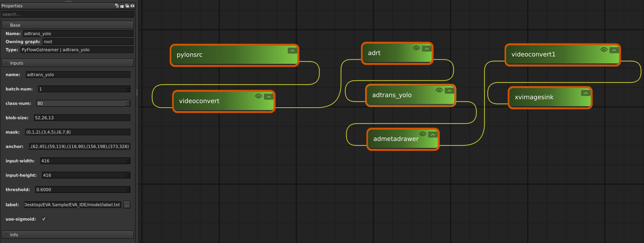Image resolution: width=644 pixels, height=243 pixels.
Task: Toggle eye visibility icon on videoconvert node
Action: [x=259, y=96]
